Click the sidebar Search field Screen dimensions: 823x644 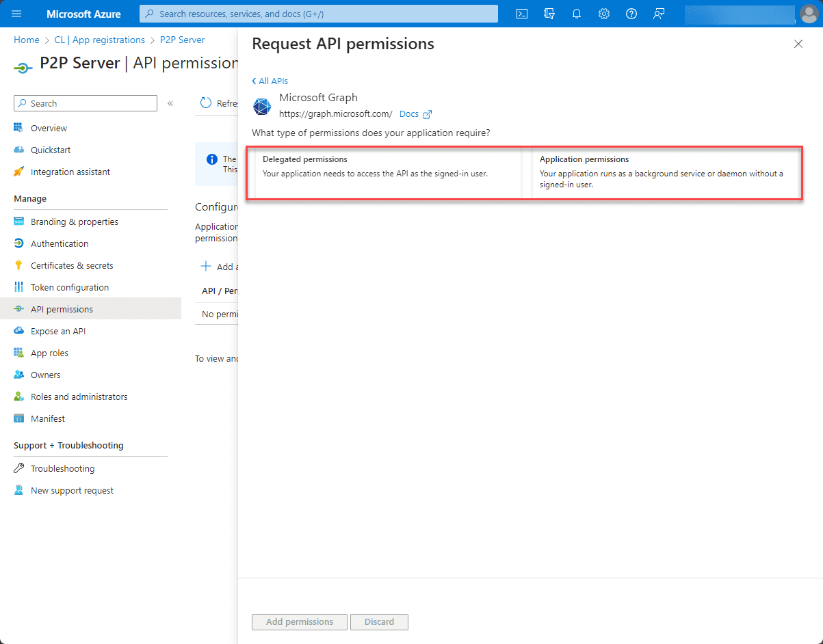(x=86, y=103)
